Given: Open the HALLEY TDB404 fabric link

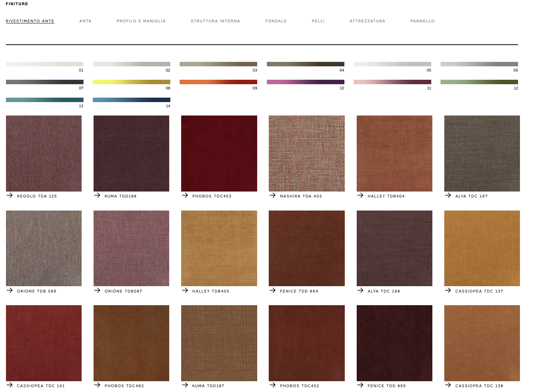Looking at the screenshot, I should (386, 196).
